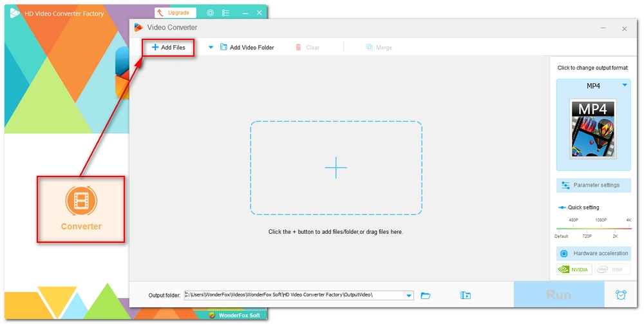Open the MP4 output format dropdown

[x=624, y=85]
